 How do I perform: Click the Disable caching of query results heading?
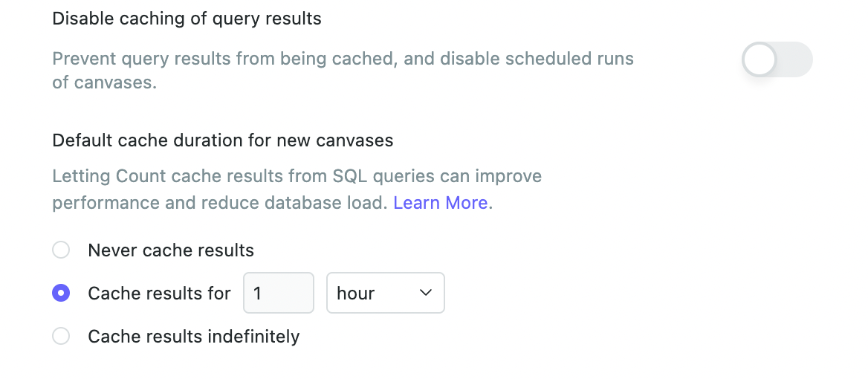187,19
